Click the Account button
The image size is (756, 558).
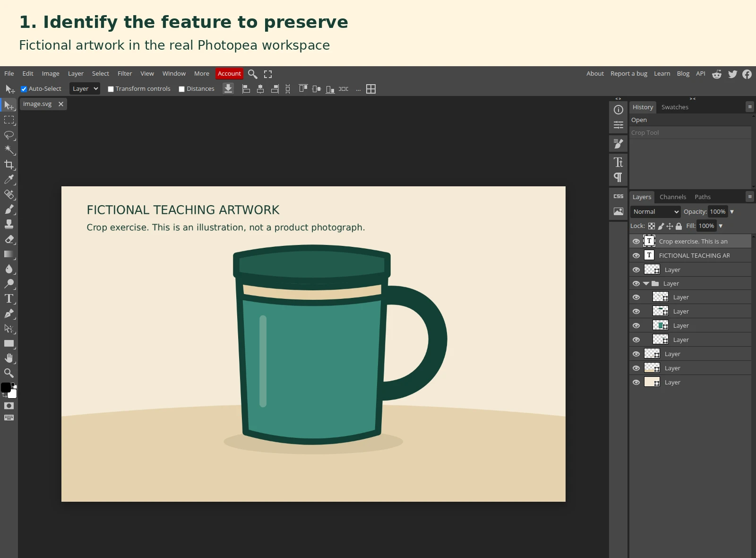coord(229,74)
